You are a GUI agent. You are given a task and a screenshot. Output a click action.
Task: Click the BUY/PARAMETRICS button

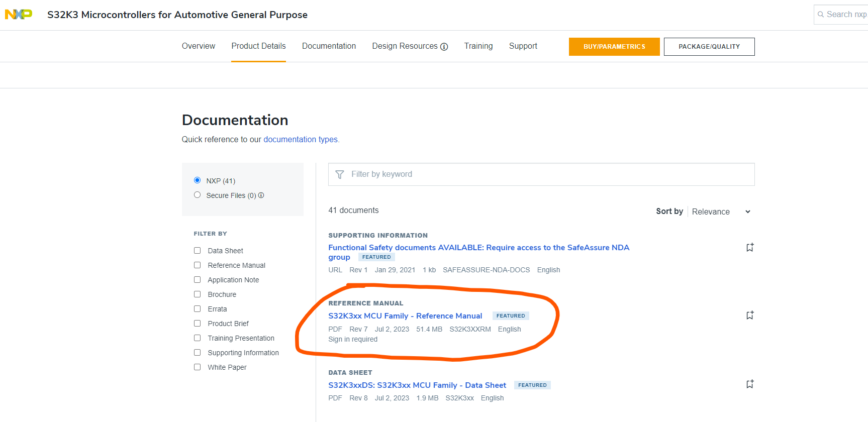(x=614, y=47)
